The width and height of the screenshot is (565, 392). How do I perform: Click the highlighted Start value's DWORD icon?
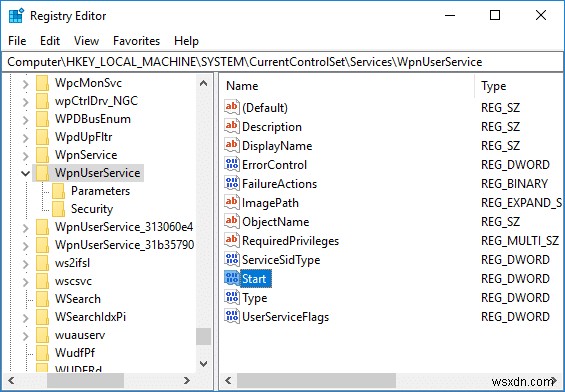click(232, 279)
